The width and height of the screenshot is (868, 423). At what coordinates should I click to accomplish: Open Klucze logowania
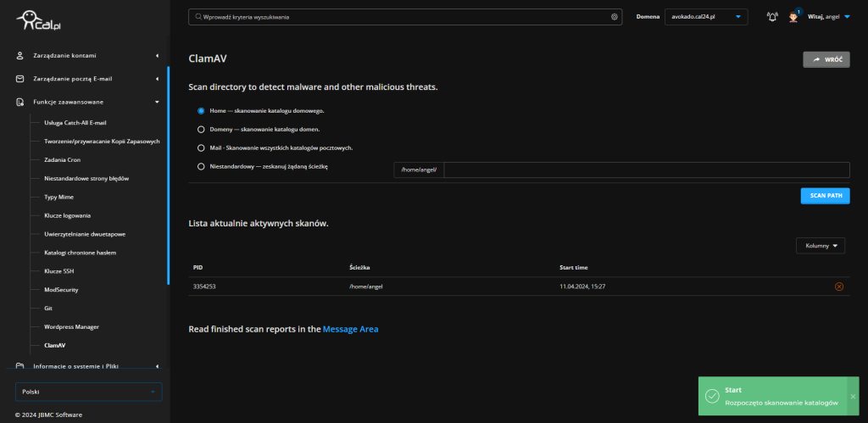pyautogui.click(x=68, y=215)
